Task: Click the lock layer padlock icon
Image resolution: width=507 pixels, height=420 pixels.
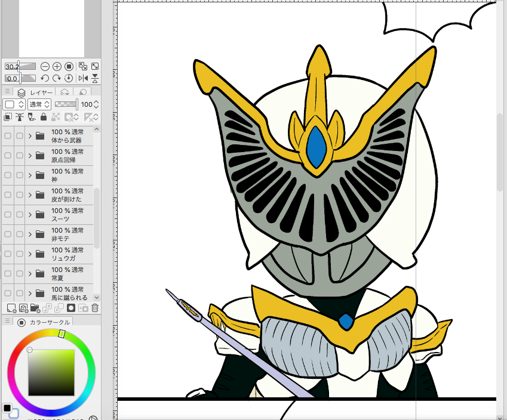Action: pos(44,117)
